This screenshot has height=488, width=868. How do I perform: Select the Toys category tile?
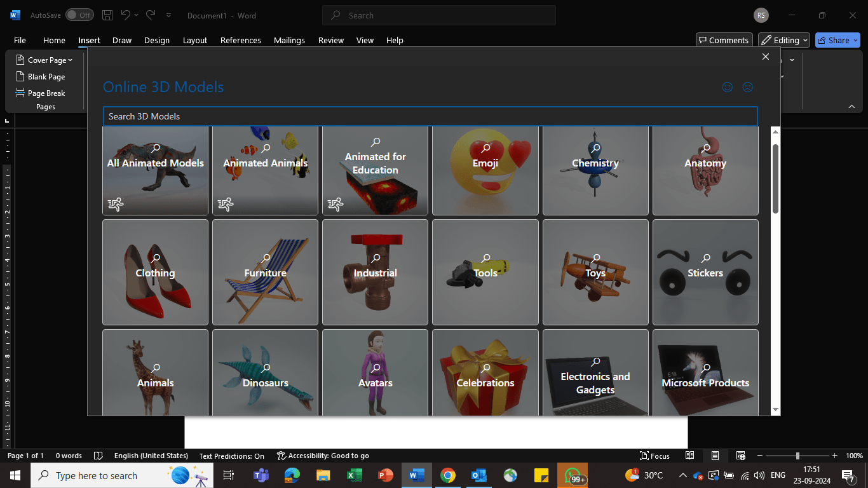(x=595, y=272)
